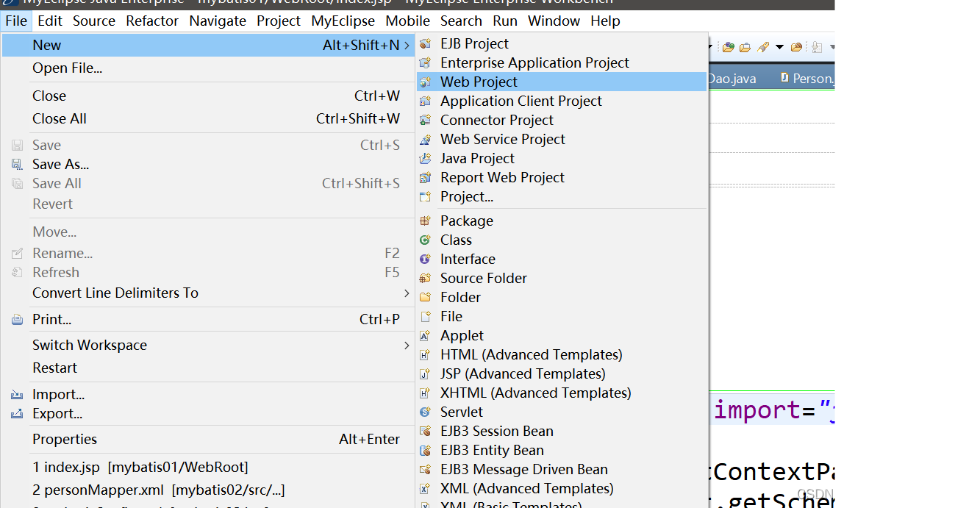980x508 pixels.
Task: Click the Web Project icon
Action: click(425, 82)
